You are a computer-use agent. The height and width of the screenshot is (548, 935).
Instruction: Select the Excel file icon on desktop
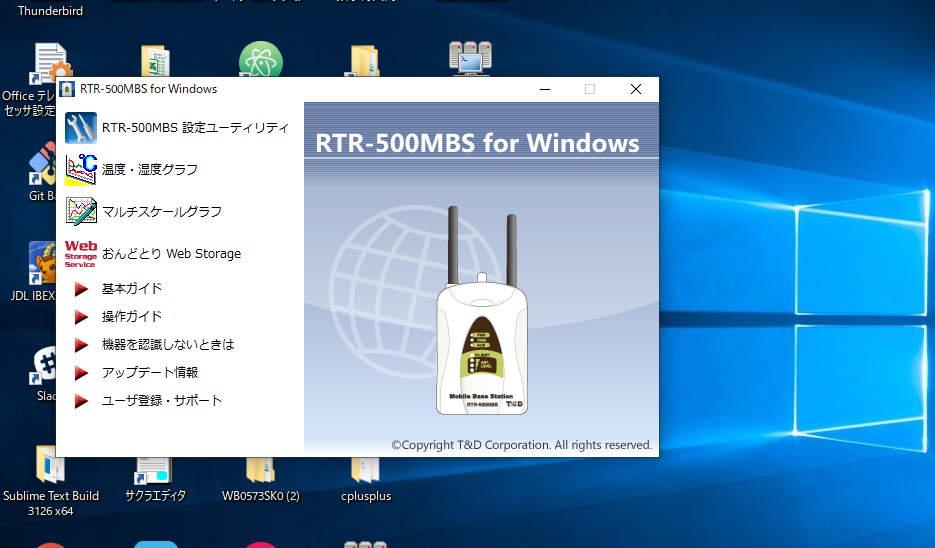(155, 60)
